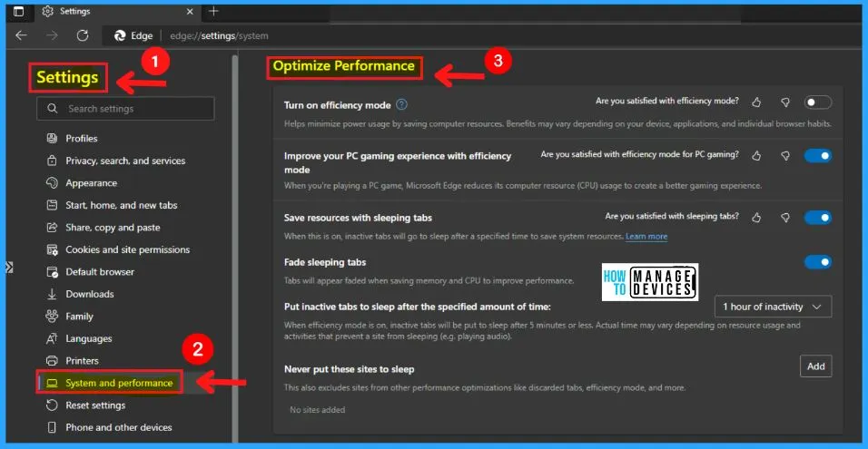This screenshot has height=449, width=868.
Task: Open a new tab with plus icon
Action: coord(213,11)
